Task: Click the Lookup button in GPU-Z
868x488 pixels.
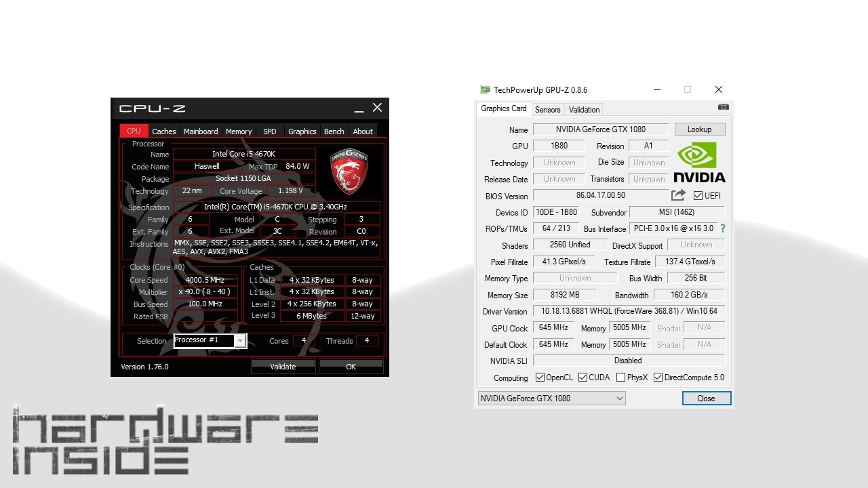Action: tap(699, 129)
